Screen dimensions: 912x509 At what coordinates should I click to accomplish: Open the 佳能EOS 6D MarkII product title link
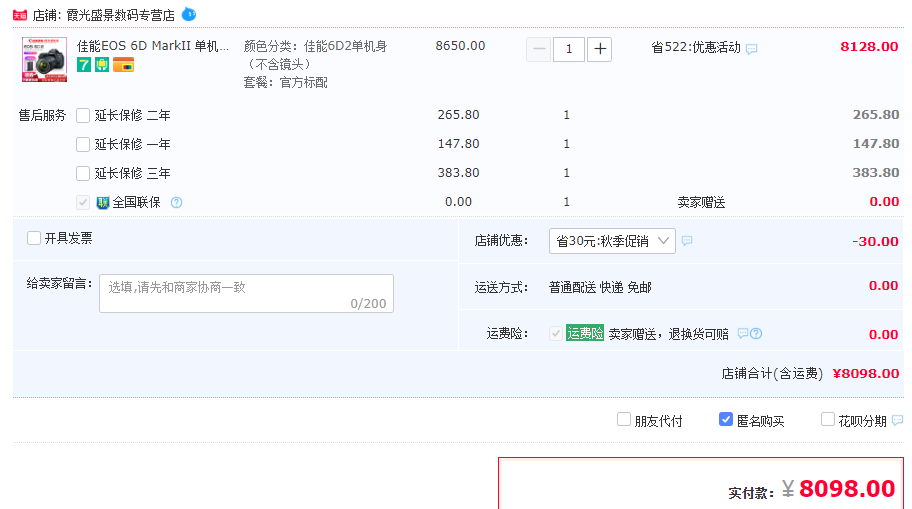[x=153, y=46]
